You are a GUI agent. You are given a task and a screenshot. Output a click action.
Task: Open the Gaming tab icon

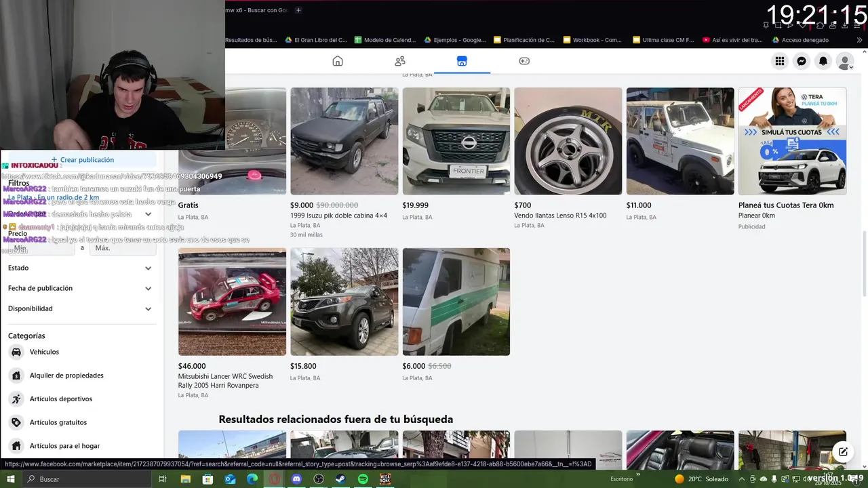click(x=524, y=61)
